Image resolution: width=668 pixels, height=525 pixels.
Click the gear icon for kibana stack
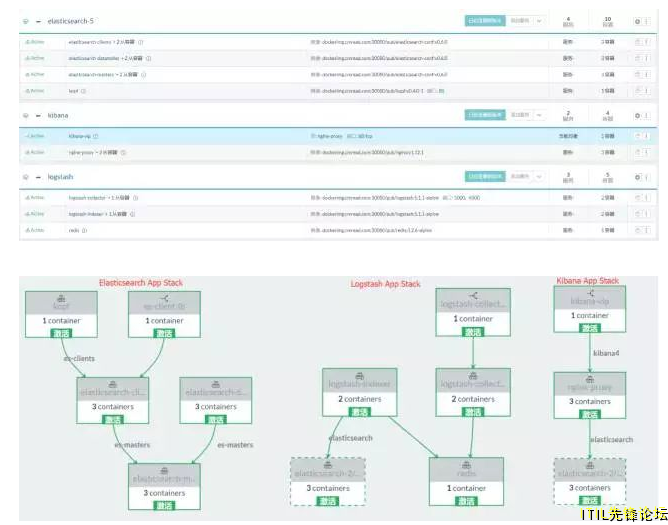click(637, 115)
